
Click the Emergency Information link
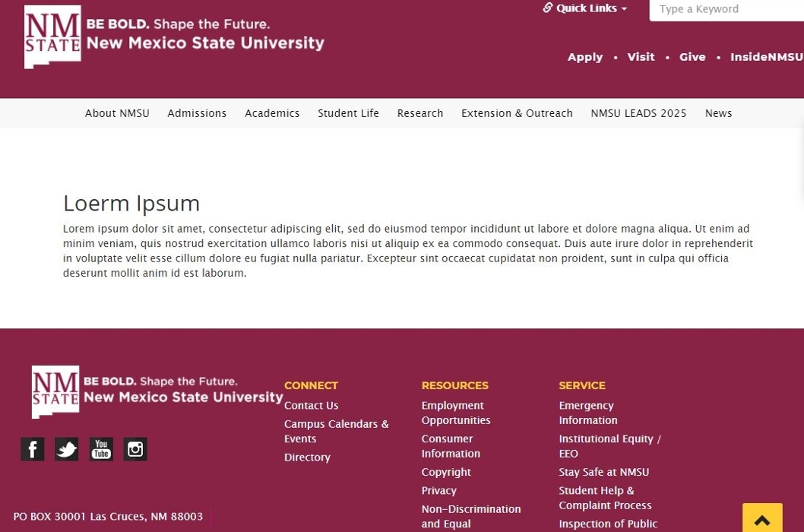point(587,413)
